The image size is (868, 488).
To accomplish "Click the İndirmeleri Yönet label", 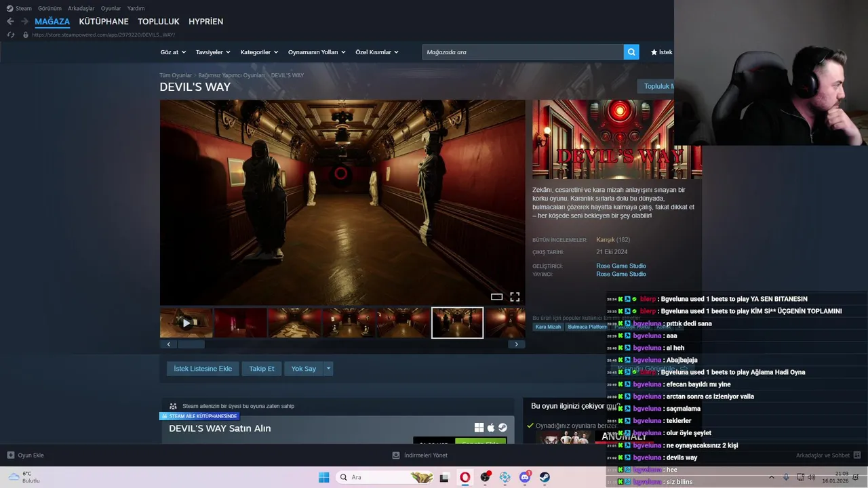I will click(426, 455).
